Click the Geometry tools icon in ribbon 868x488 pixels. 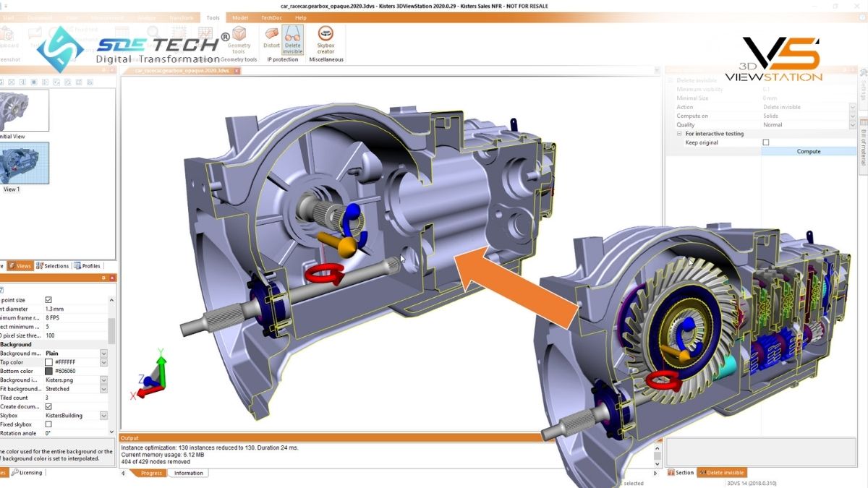[238, 39]
